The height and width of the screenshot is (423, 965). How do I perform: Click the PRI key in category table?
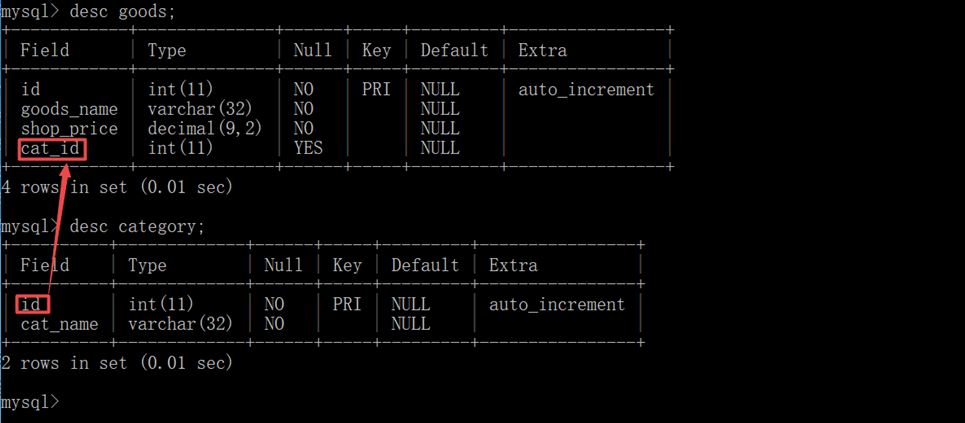click(347, 304)
